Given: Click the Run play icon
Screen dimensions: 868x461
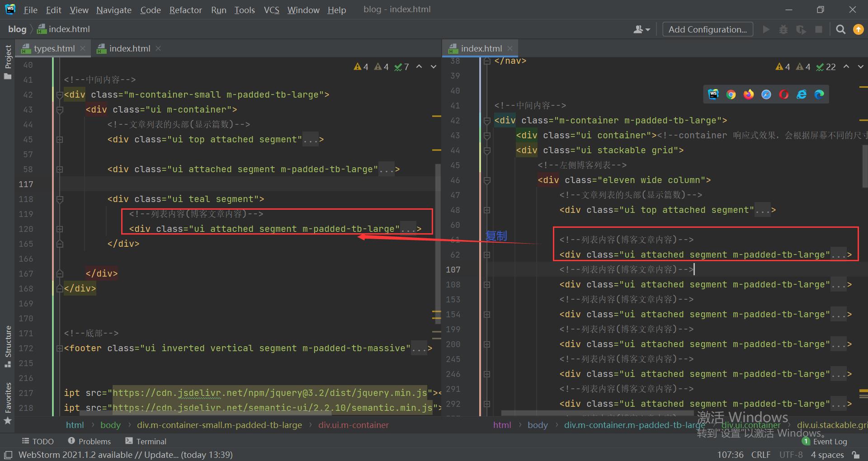Looking at the screenshot, I should 766,29.
